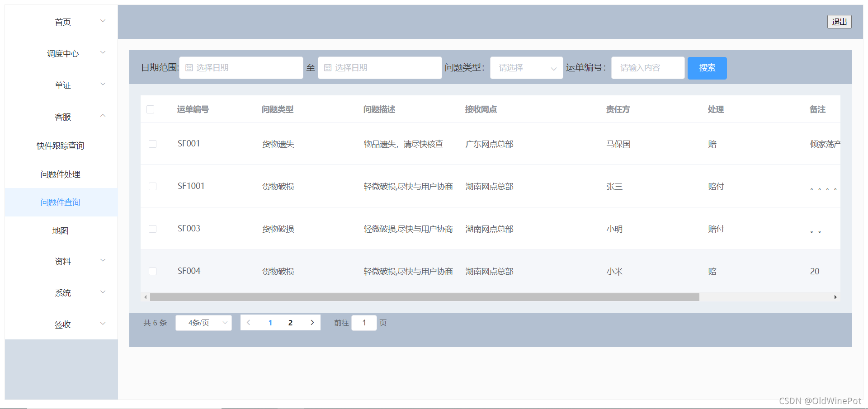Click 物品遗失，请尽快核查 description cell
This screenshot has height=409, width=868.
click(x=404, y=144)
